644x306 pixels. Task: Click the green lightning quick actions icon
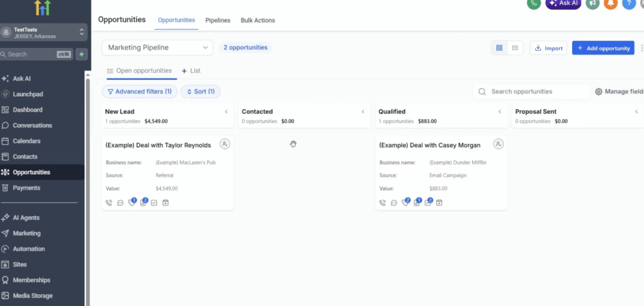pyautogui.click(x=82, y=54)
